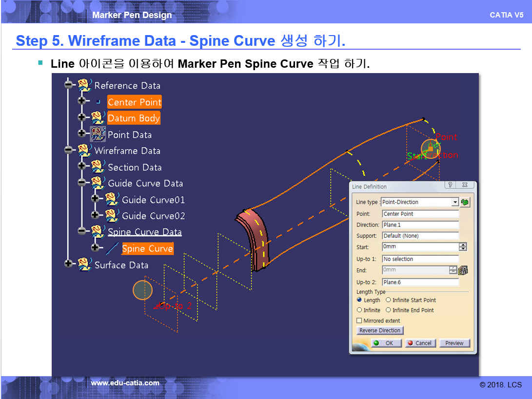Click the Preview button
Viewport: 532px width, 399px height.
point(454,343)
